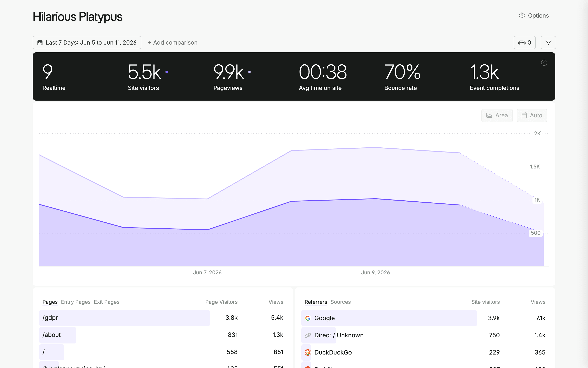Click 558 visitors value for / row

pos(232,352)
